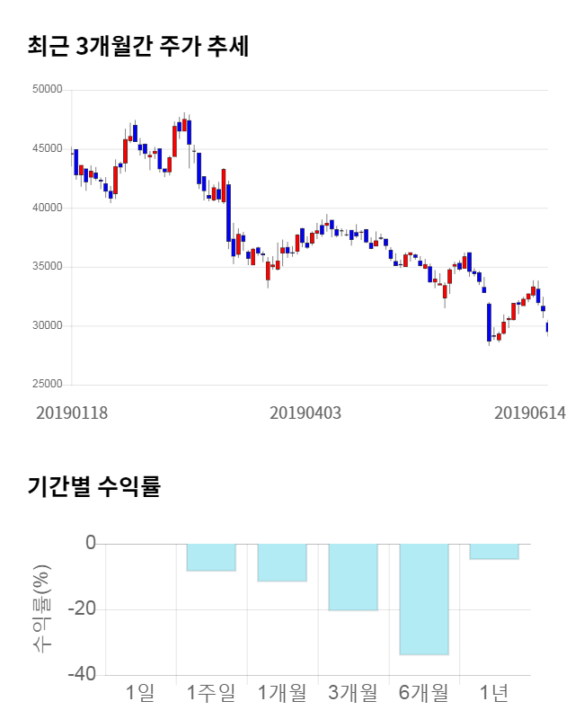Click the 6개월 x-axis label
The height and width of the screenshot is (728, 575).
coord(423,693)
